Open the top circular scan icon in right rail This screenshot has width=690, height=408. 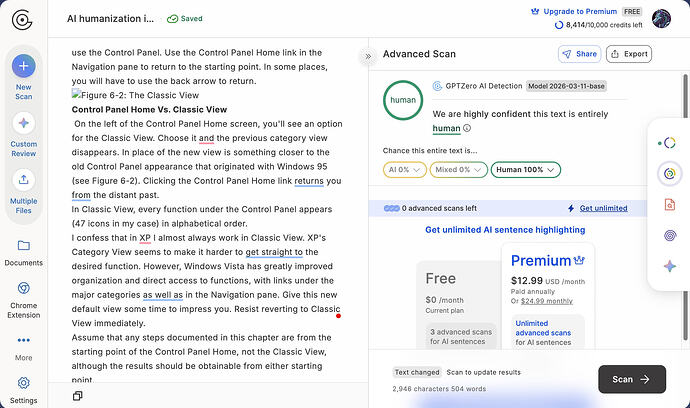(669, 143)
